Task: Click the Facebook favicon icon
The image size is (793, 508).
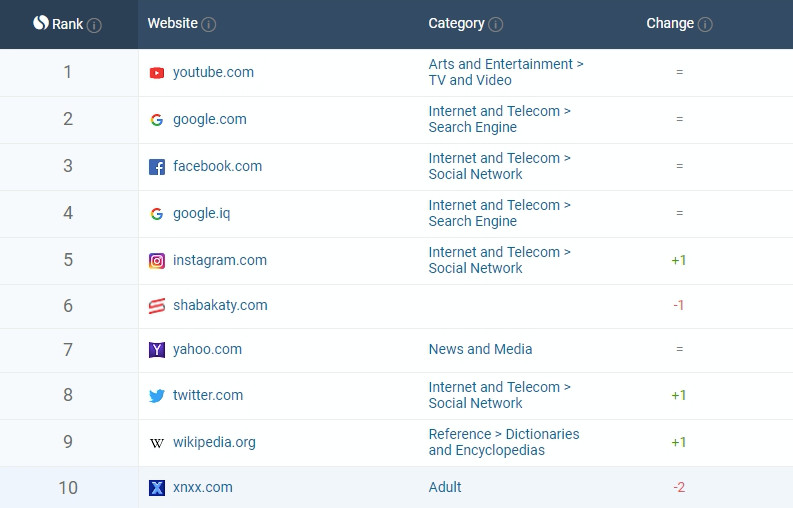Action: pyautogui.click(x=156, y=167)
